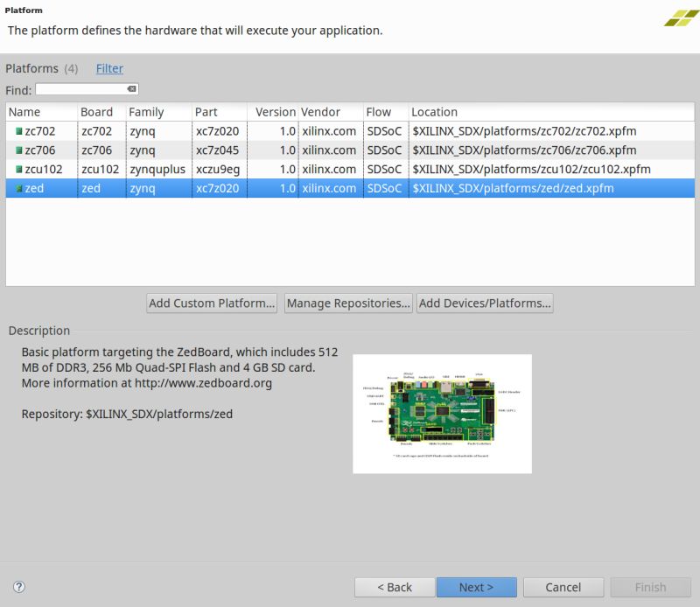Go to previous page with Back

(x=395, y=588)
